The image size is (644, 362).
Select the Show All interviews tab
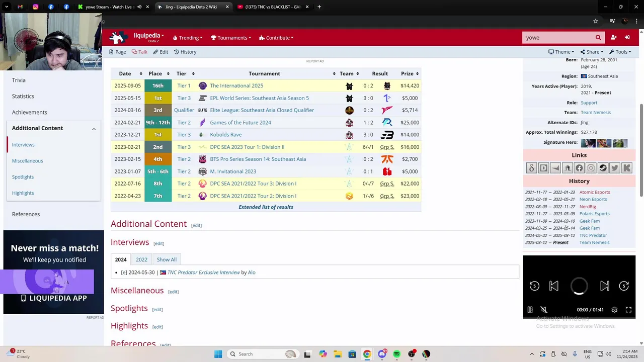coord(167,259)
